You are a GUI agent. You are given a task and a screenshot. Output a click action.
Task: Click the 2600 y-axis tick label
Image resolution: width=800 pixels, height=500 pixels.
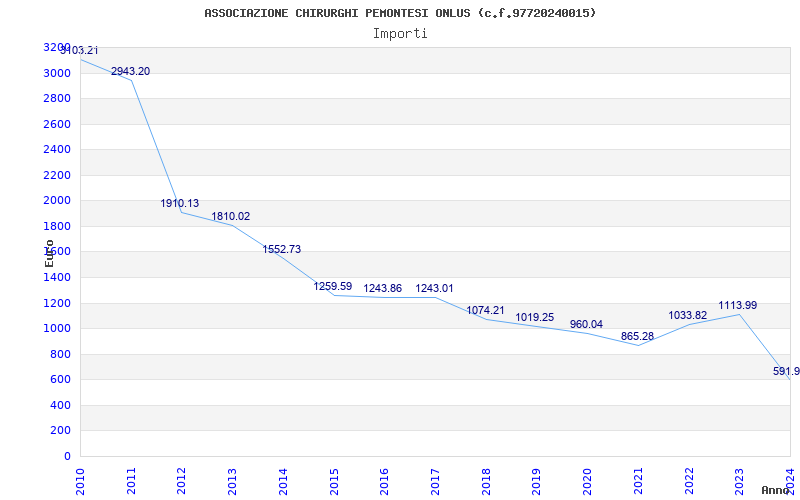point(57,124)
